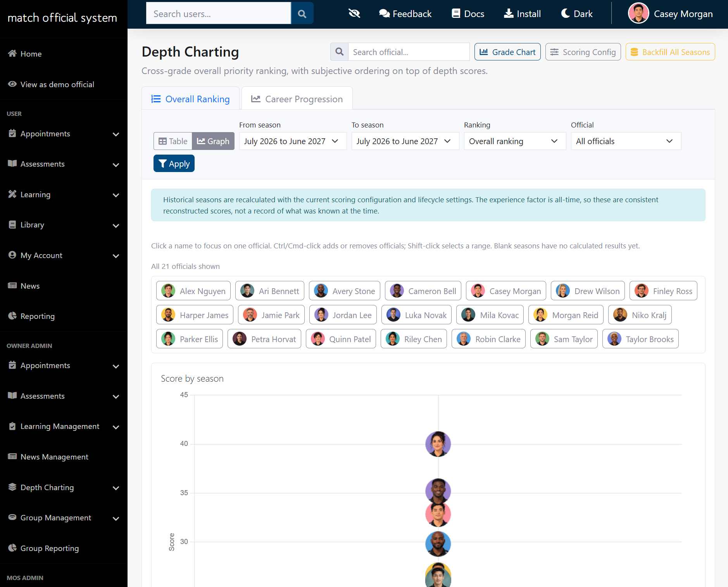This screenshot has height=587, width=728.
Task: Switch to Dark mode
Action: tap(577, 14)
